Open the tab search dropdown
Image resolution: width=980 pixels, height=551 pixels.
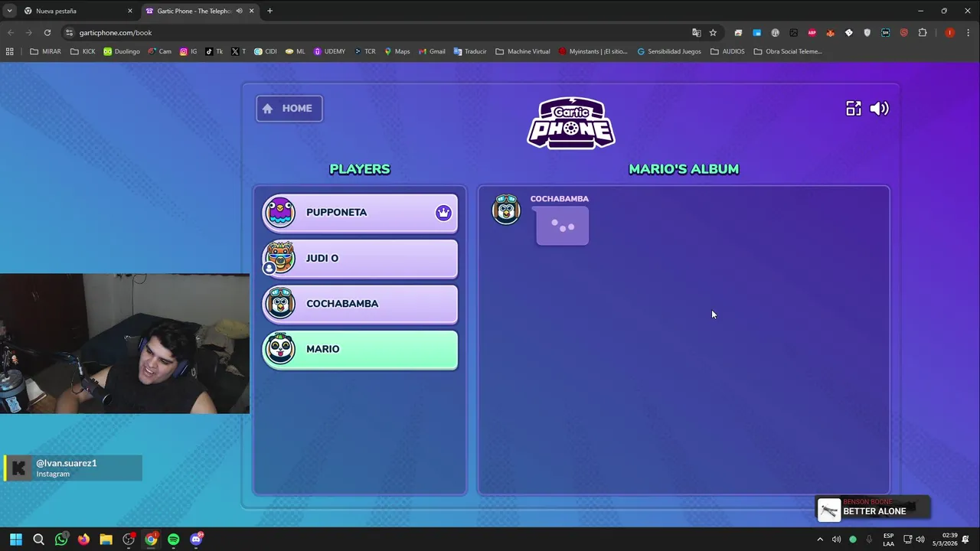[9, 11]
